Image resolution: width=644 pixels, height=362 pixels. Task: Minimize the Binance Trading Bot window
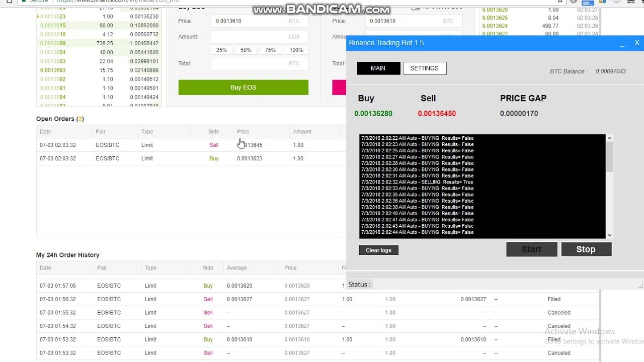622,43
